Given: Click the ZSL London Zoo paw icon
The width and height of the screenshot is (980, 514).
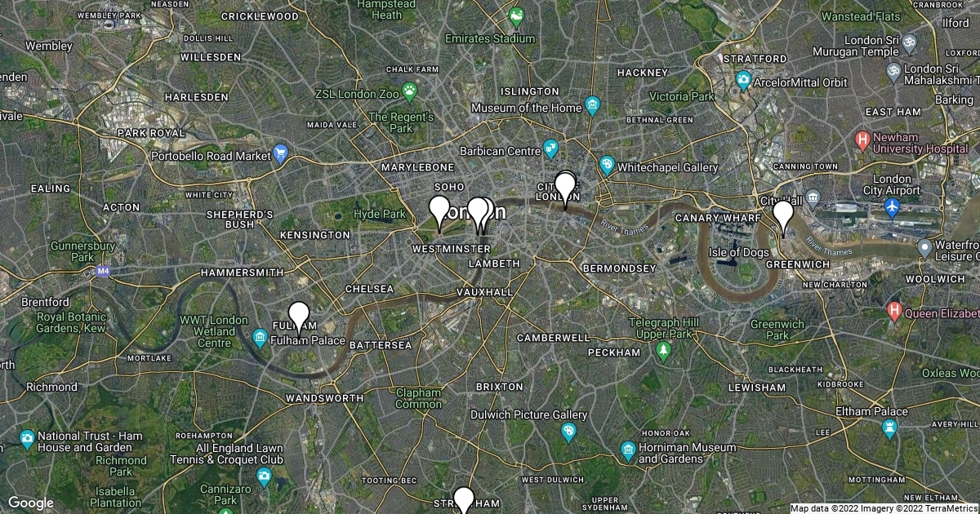Looking at the screenshot, I should point(409,91).
